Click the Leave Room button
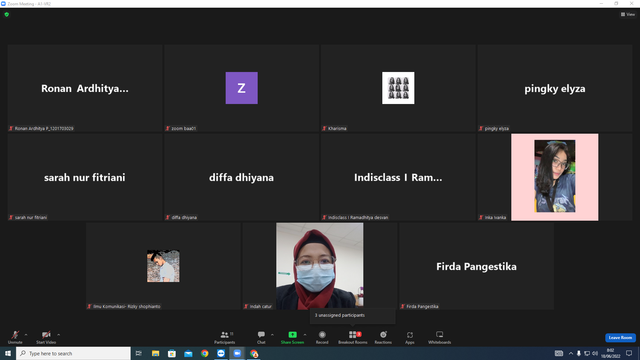The height and width of the screenshot is (360, 640). click(620, 338)
